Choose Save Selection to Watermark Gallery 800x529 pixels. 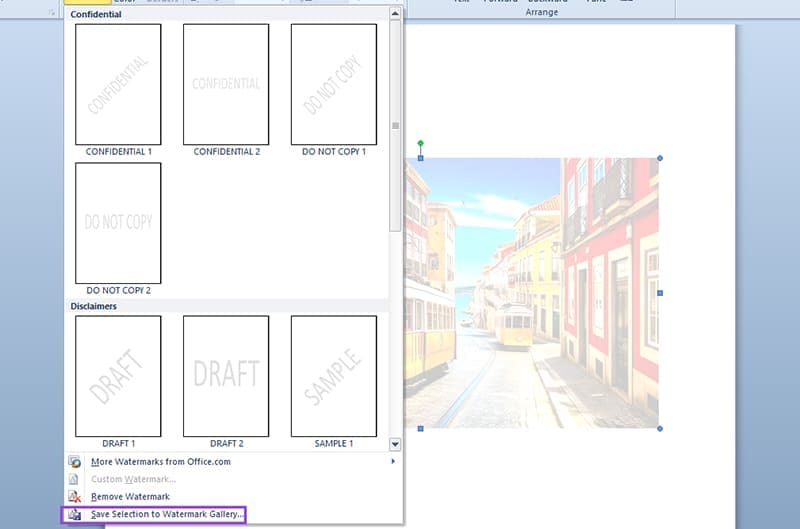coord(167,514)
